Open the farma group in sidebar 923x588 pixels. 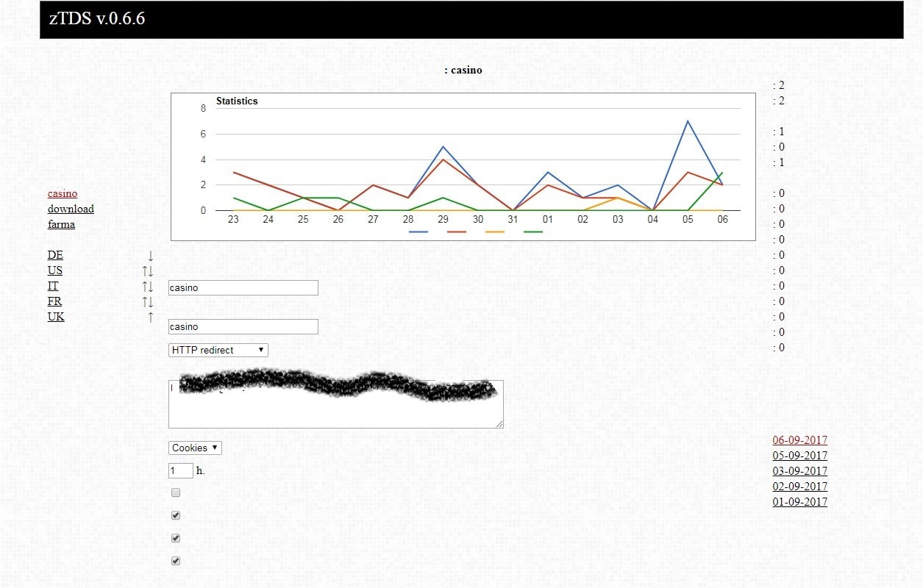click(61, 224)
